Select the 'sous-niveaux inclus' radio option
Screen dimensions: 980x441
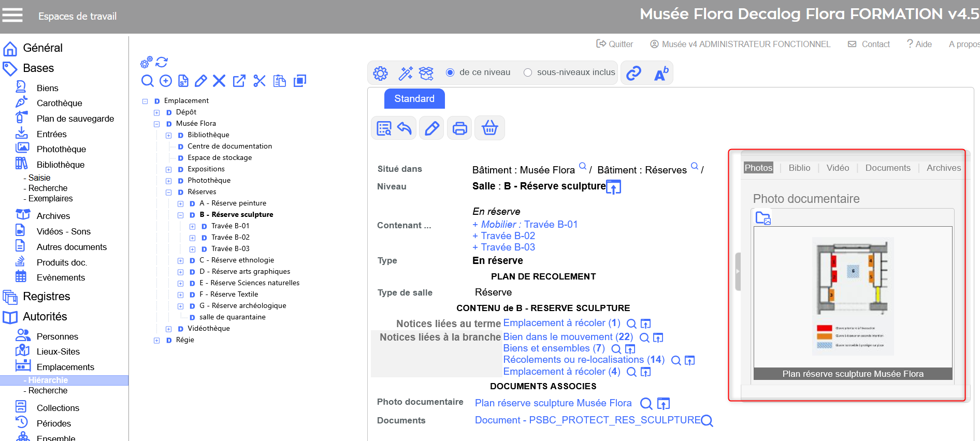pos(528,72)
